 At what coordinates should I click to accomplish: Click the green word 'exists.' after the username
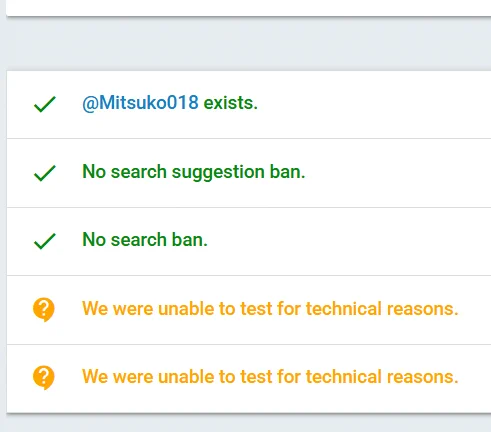[231, 103]
